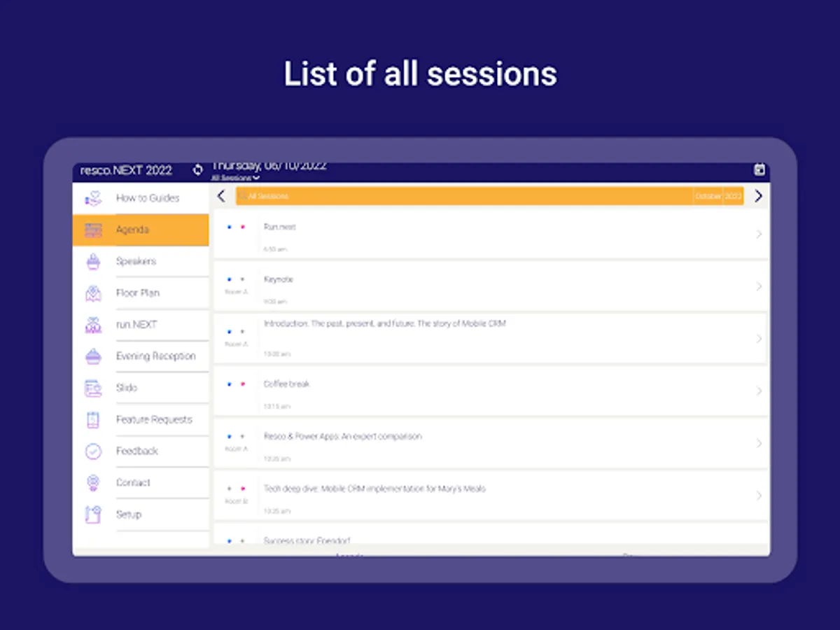Expand the Run.next session chevron
Viewport: 840px width, 630px height.
coord(759,234)
